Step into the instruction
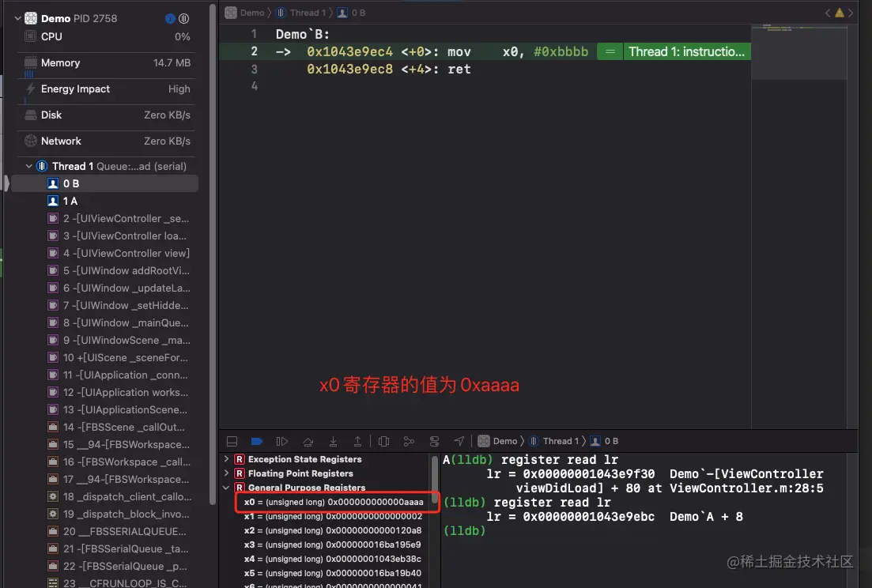Image resolution: width=872 pixels, height=588 pixels. click(333, 441)
